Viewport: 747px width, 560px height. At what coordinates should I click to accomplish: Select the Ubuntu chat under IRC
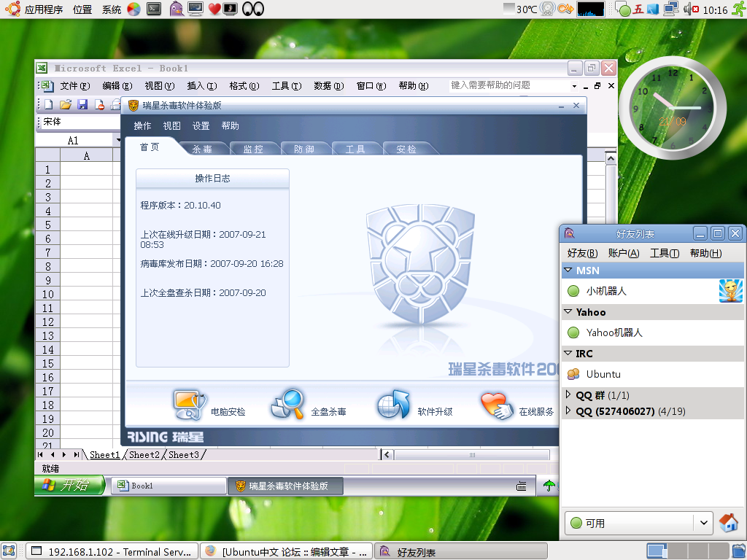(x=653, y=374)
